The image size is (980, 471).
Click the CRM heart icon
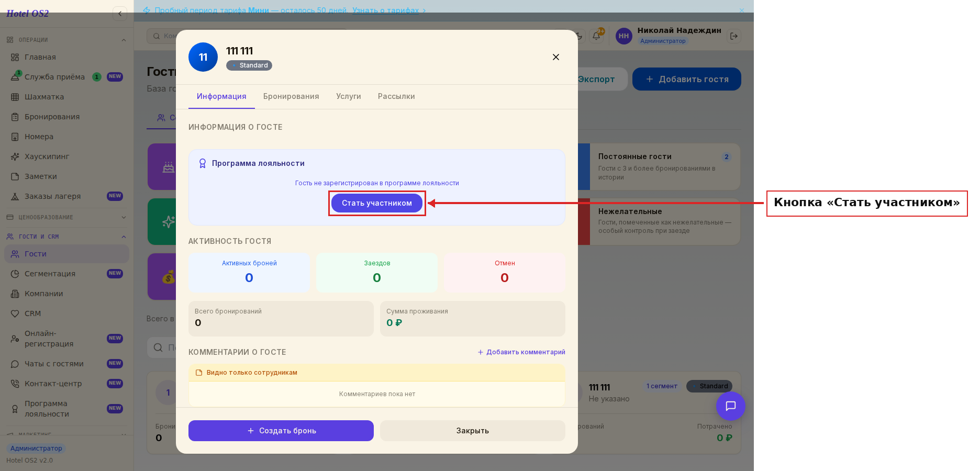coord(15,313)
